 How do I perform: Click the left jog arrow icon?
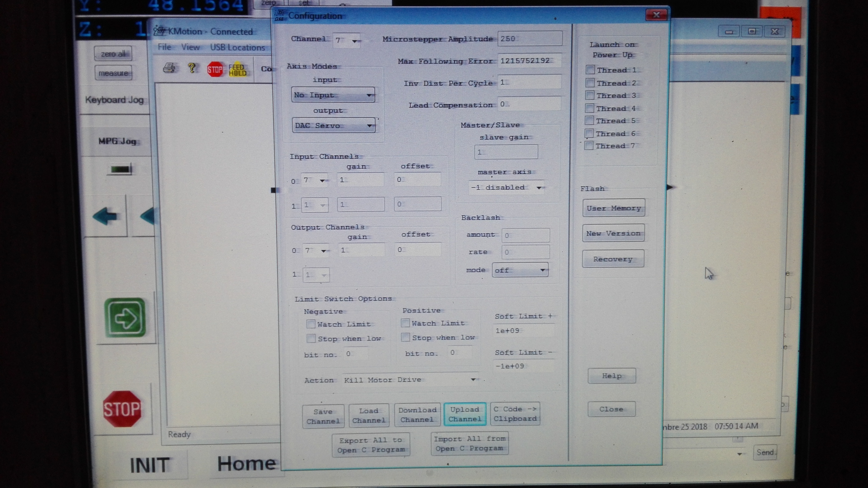point(105,216)
